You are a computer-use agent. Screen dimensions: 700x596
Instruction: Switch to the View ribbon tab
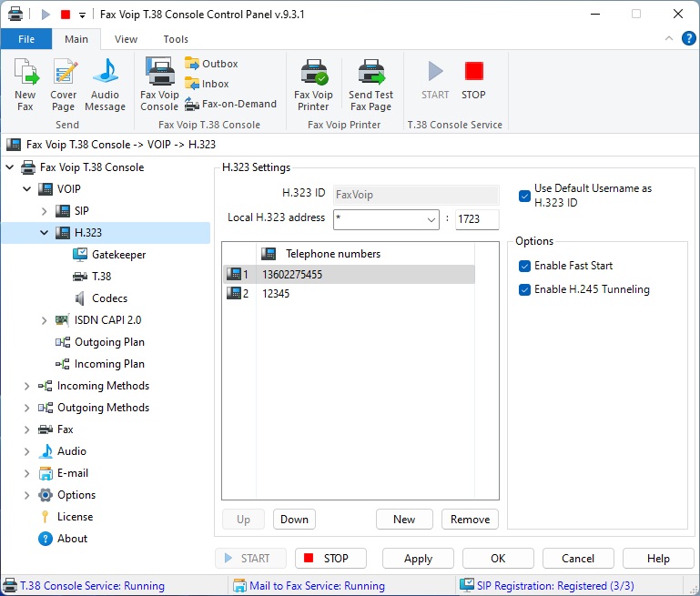pyautogui.click(x=126, y=39)
